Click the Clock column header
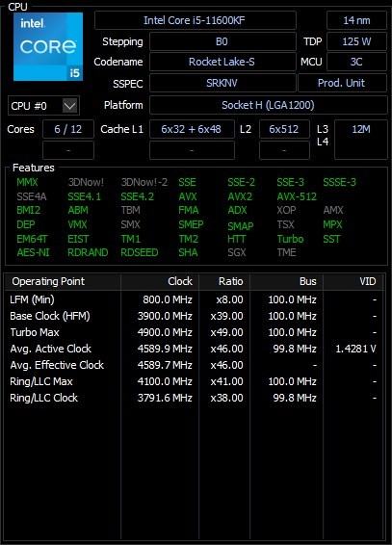The image size is (392, 545). click(x=160, y=281)
